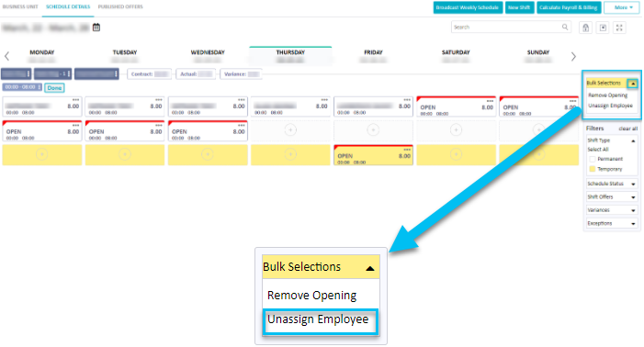Toggle the Temporary shift type checkbox

pos(593,169)
